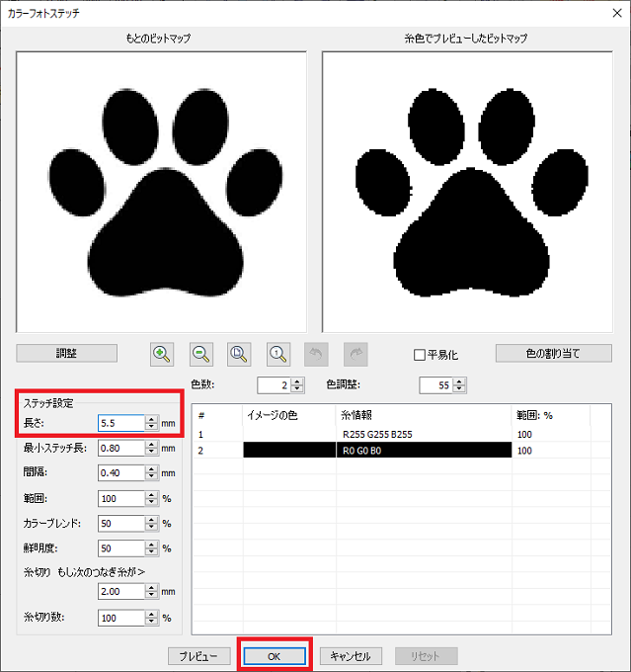
Task: Click the 糸切り数 field showing 100
Action: pos(121,618)
